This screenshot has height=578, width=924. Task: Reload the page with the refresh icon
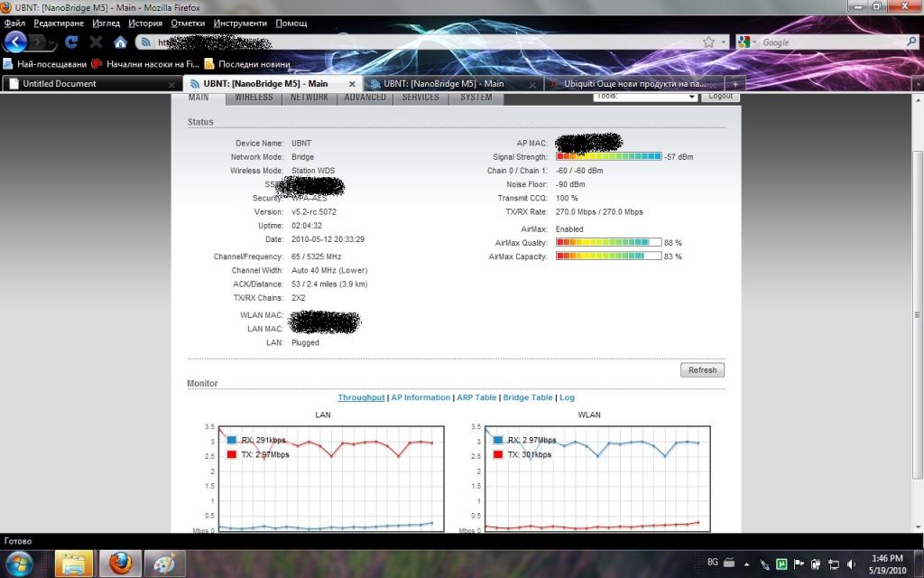pos(71,42)
